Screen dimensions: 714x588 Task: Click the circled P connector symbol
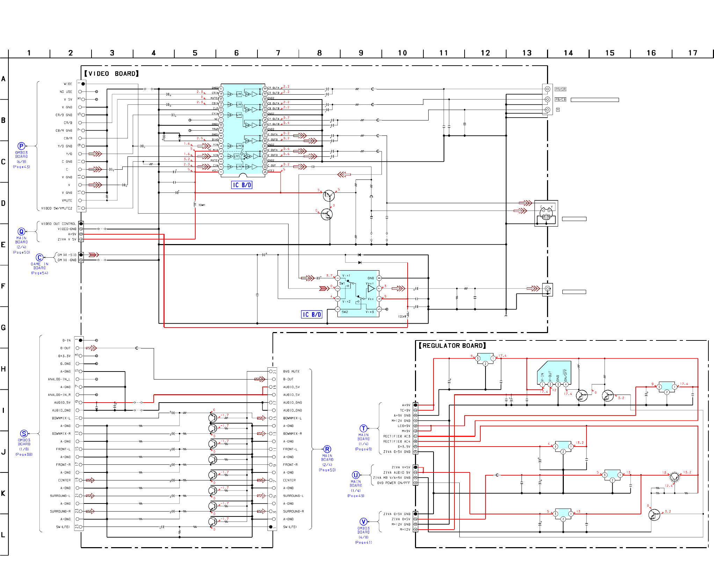click(21, 146)
